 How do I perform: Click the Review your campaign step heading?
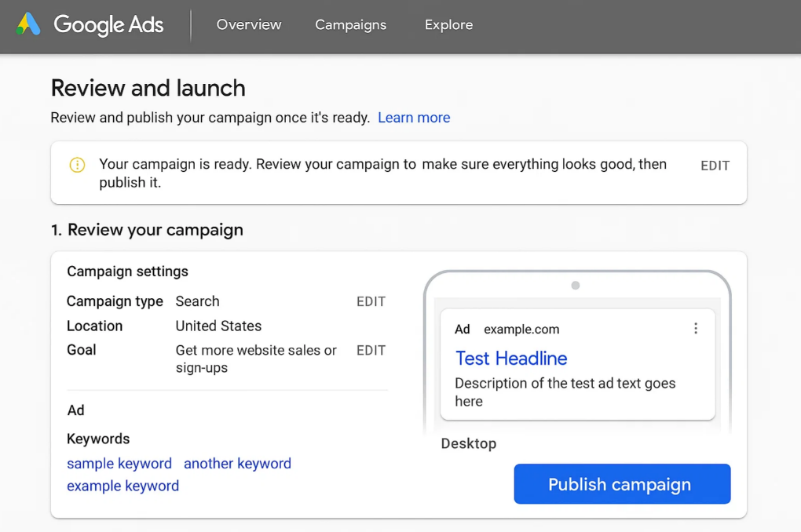[x=147, y=230]
